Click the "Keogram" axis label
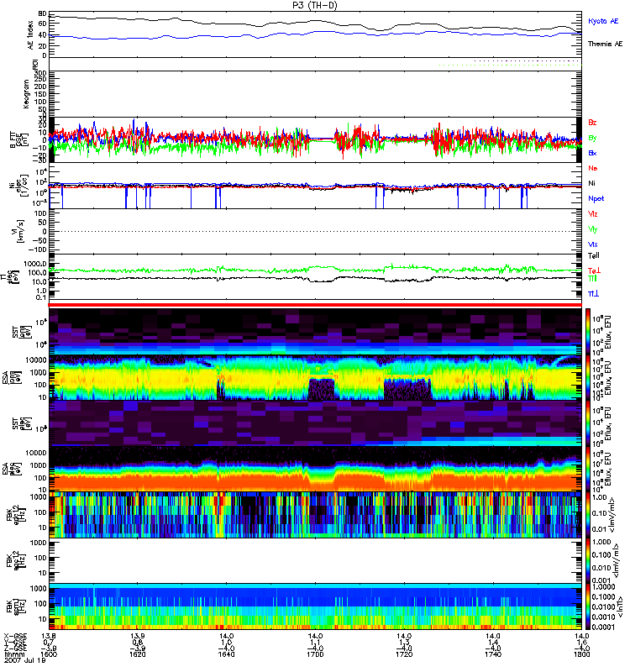 tap(26, 93)
